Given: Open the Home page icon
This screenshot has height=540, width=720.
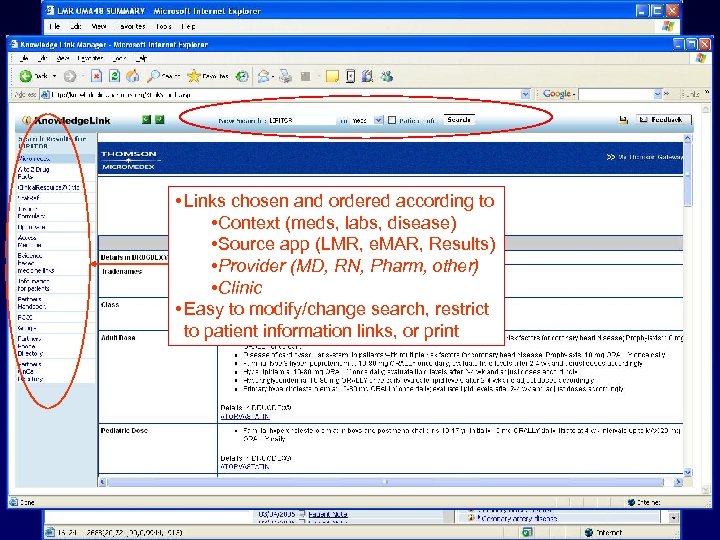Looking at the screenshot, I should click(133, 76).
